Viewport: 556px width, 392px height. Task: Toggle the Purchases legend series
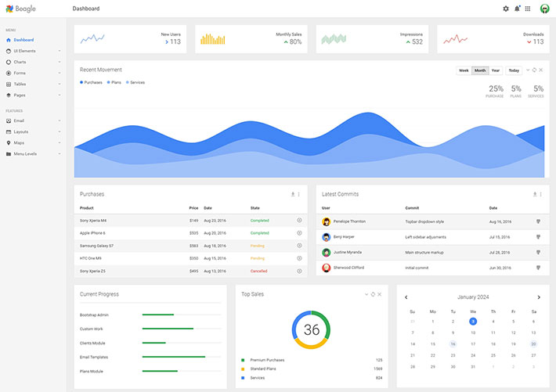[x=92, y=82]
